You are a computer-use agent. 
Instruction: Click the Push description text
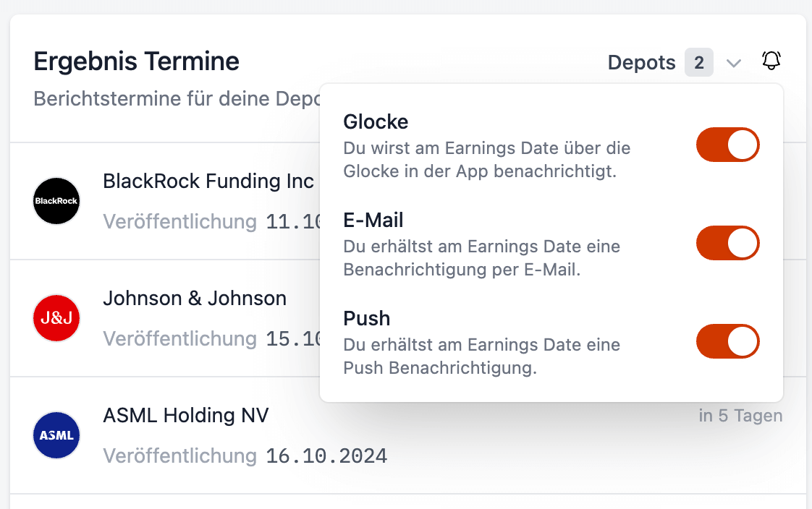[481, 354]
